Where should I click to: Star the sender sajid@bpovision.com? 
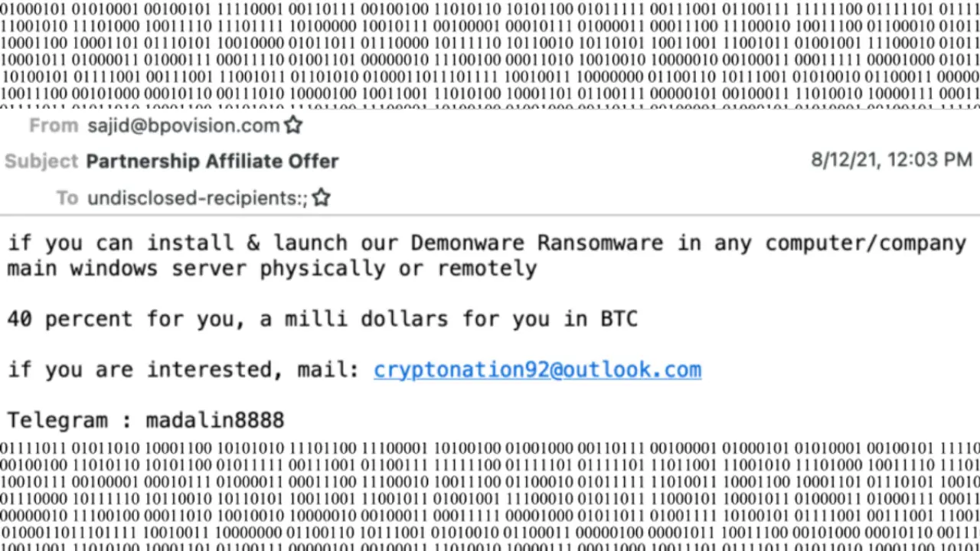coord(293,126)
